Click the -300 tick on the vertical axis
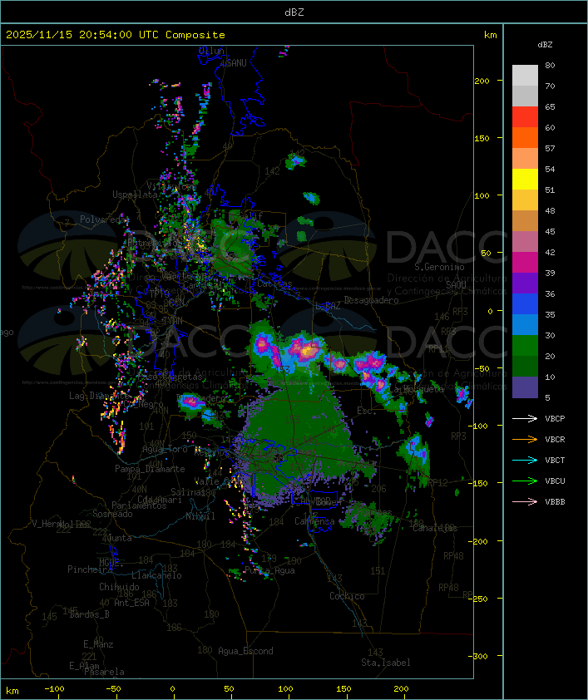The height and width of the screenshot is (700, 588). pyautogui.click(x=480, y=656)
